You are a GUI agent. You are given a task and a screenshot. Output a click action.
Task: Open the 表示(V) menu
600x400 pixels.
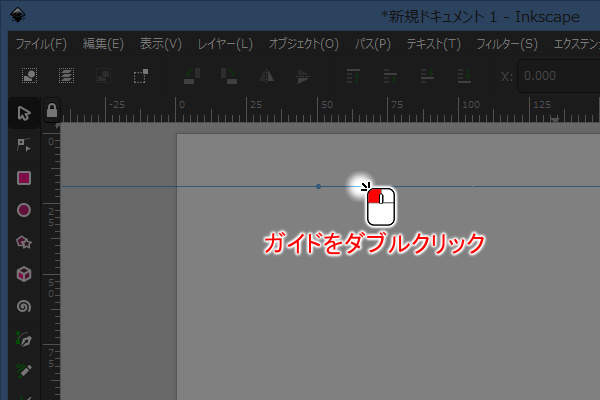pyautogui.click(x=161, y=44)
